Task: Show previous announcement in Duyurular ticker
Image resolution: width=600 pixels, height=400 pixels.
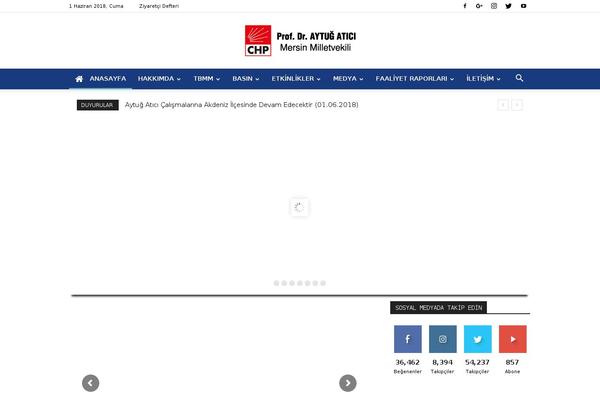Action: (x=503, y=105)
